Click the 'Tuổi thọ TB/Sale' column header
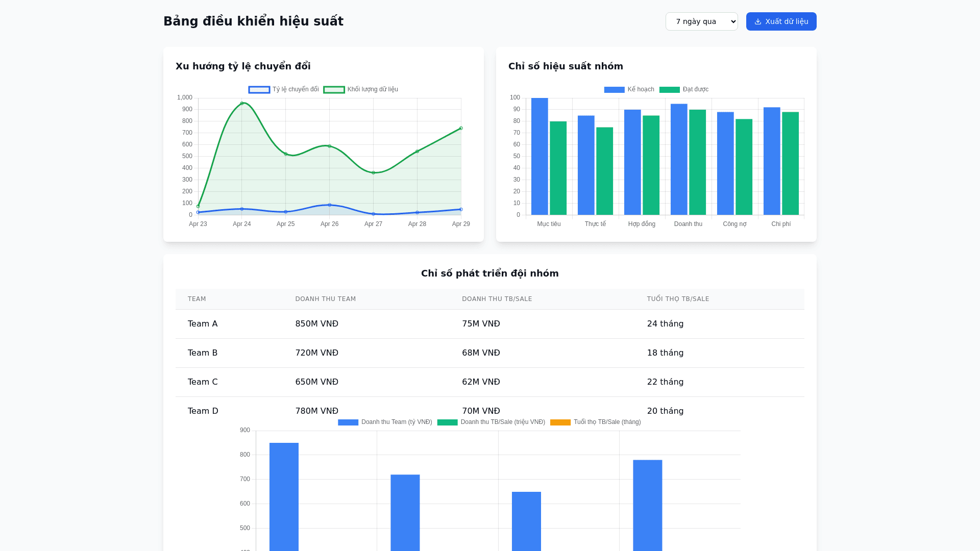 point(678,299)
